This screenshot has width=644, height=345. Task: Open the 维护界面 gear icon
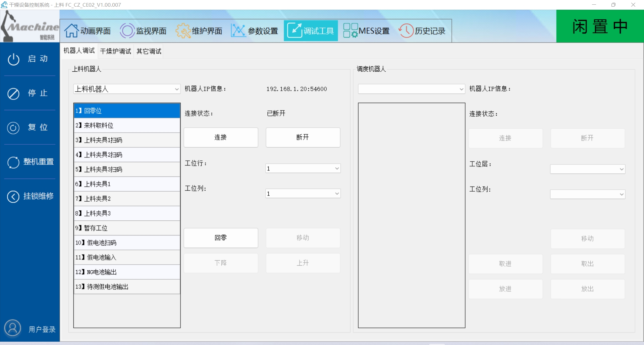point(183,31)
